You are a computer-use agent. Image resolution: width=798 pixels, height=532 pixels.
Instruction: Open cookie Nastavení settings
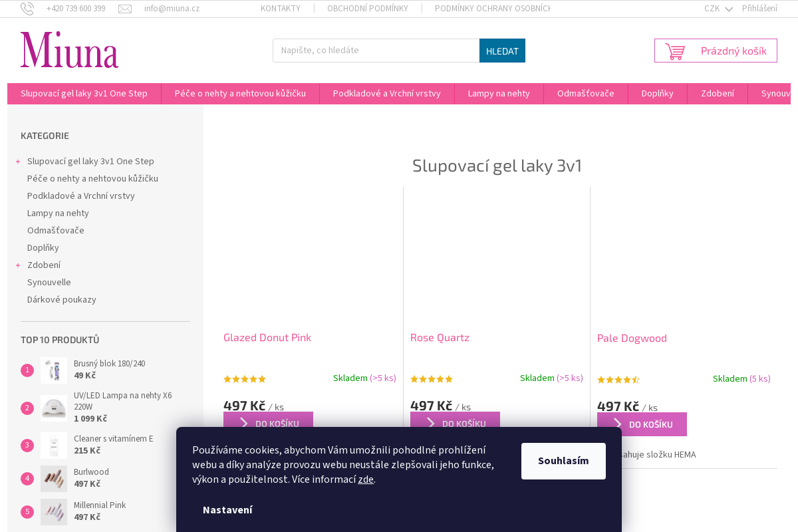click(227, 510)
